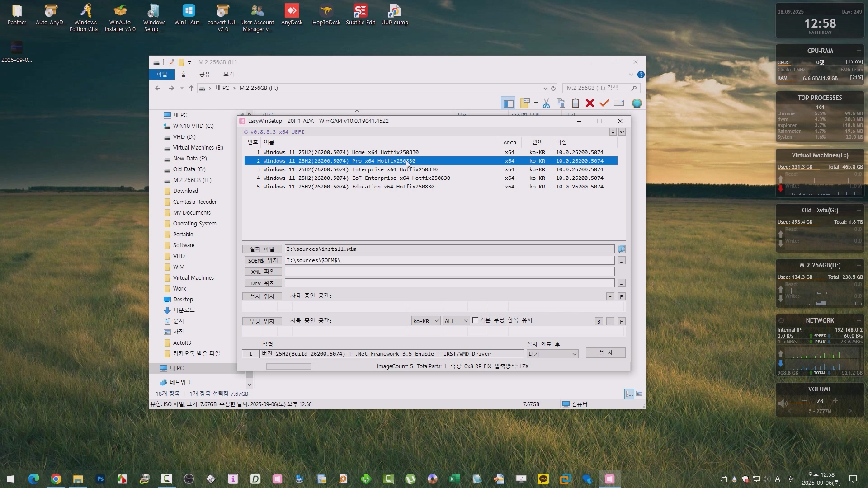Click the up-down arrows expander in EasyWinSetup
Viewport: 868px width, 488px height.
point(613,132)
